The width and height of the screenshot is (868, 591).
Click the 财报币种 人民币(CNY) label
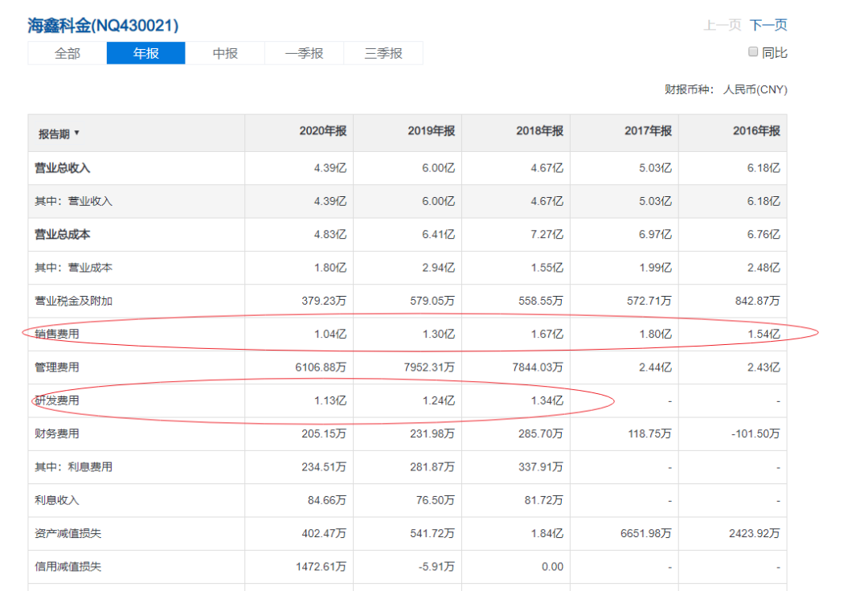727,90
